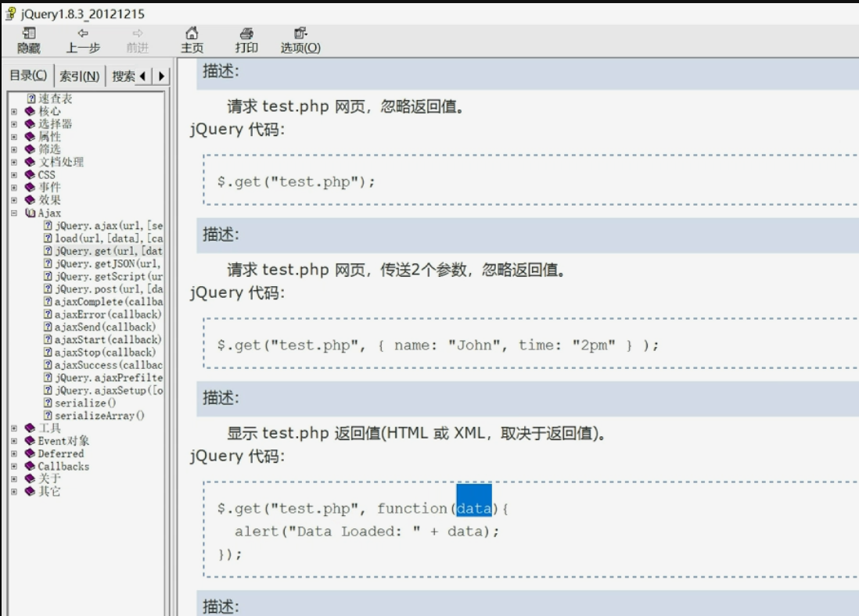This screenshot has height=616, width=859.
Task: Open the ajaxSend(callback) topic
Action: tap(99, 327)
